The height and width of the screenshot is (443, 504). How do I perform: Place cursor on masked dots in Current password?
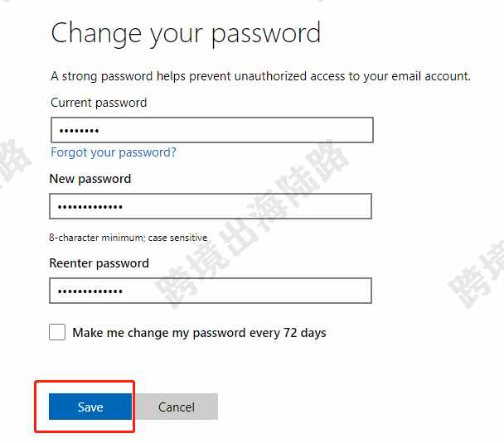[79, 131]
